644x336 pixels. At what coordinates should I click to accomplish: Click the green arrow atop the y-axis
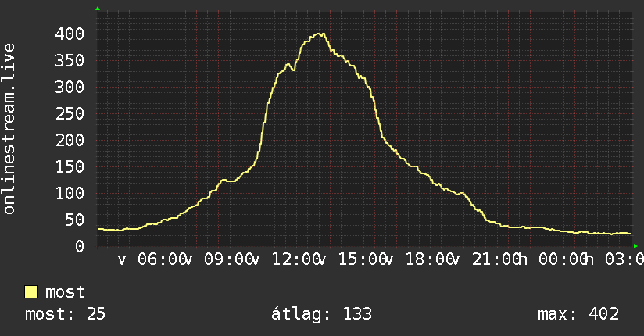click(x=98, y=9)
